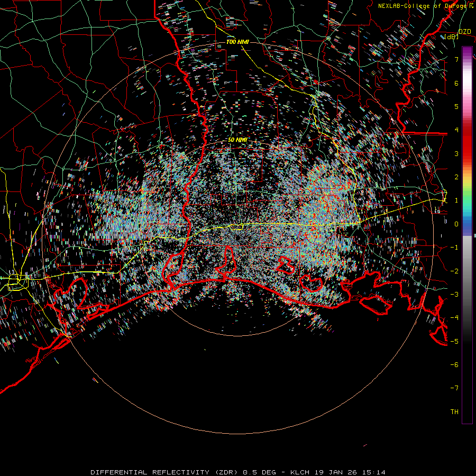The image size is (476, 476).
Task: Click the 5 value on color scale
Action: pyautogui.click(x=456, y=106)
